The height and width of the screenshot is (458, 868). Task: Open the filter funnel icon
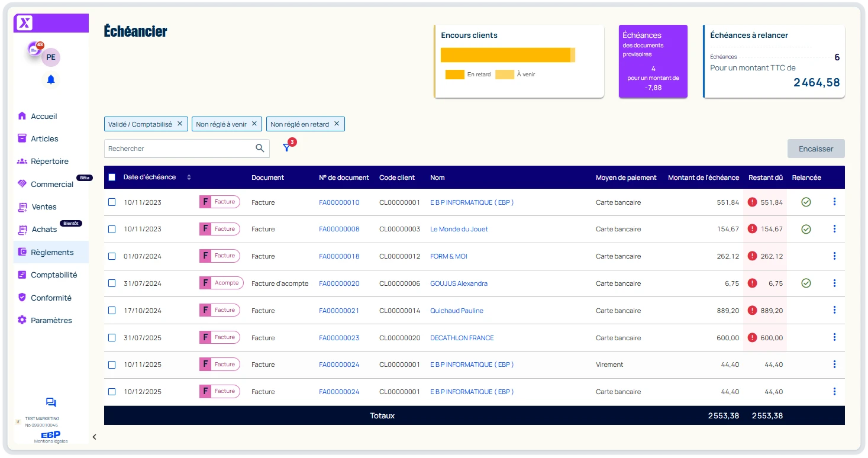click(x=286, y=148)
